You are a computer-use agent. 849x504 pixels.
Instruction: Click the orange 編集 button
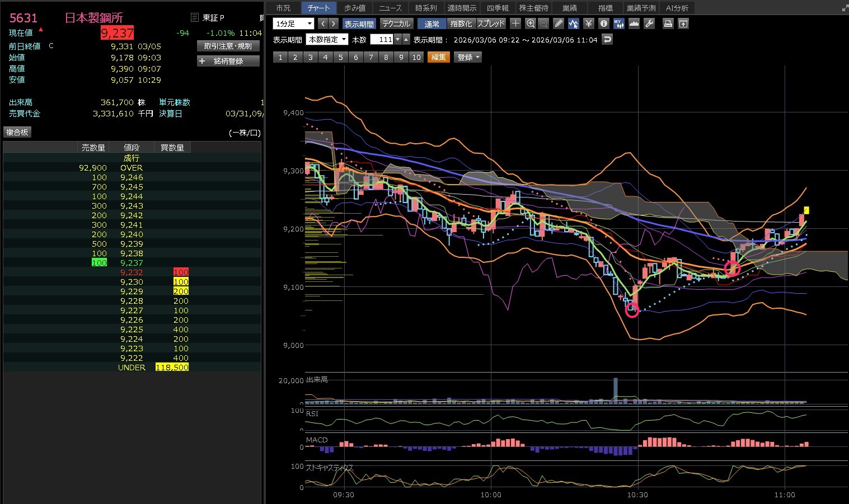438,57
